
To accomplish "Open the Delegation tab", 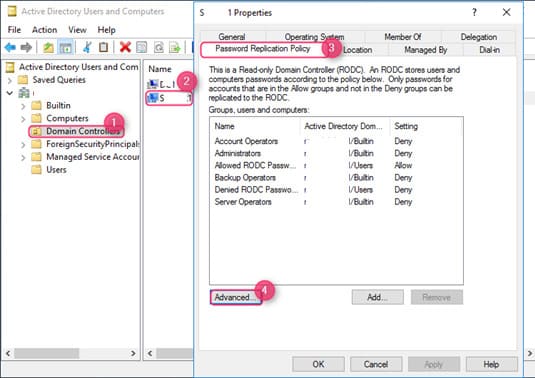I will point(478,37).
